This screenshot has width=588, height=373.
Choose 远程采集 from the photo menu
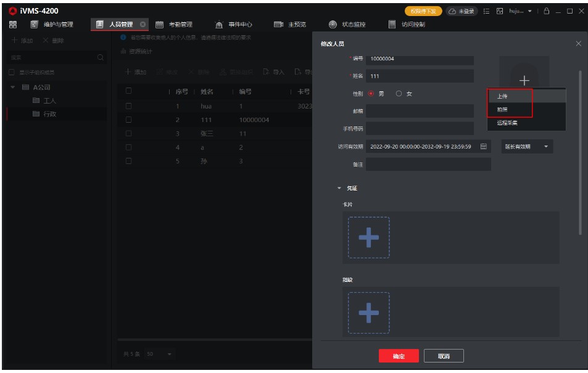coord(527,123)
